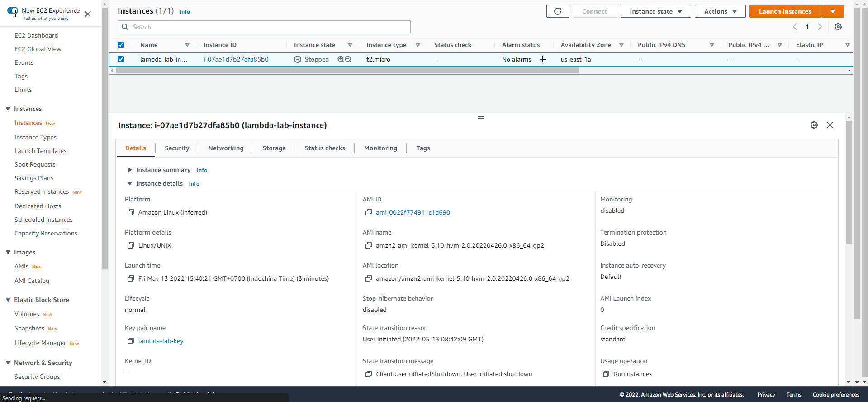Click the details panel vertical scrollbar
The image size is (868, 402).
849,182
